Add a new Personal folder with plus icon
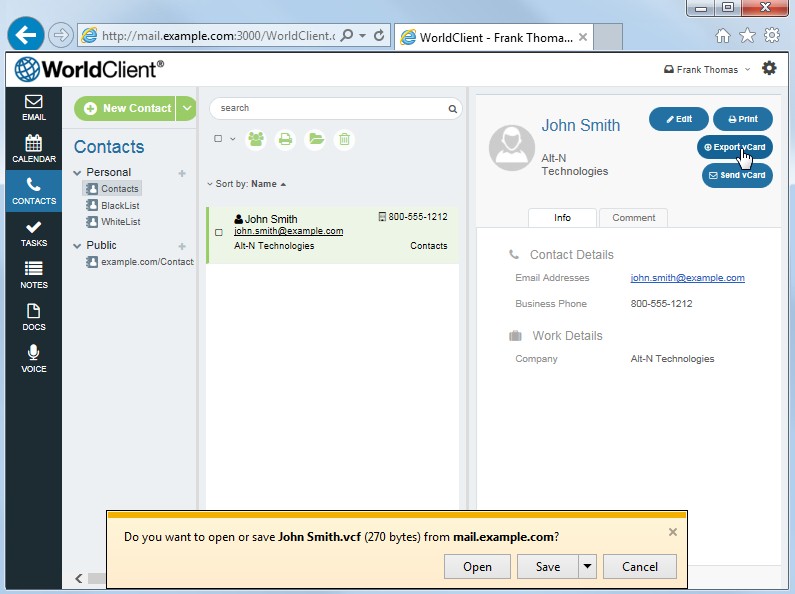Viewport: 795px width, 594px height. (182, 173)
